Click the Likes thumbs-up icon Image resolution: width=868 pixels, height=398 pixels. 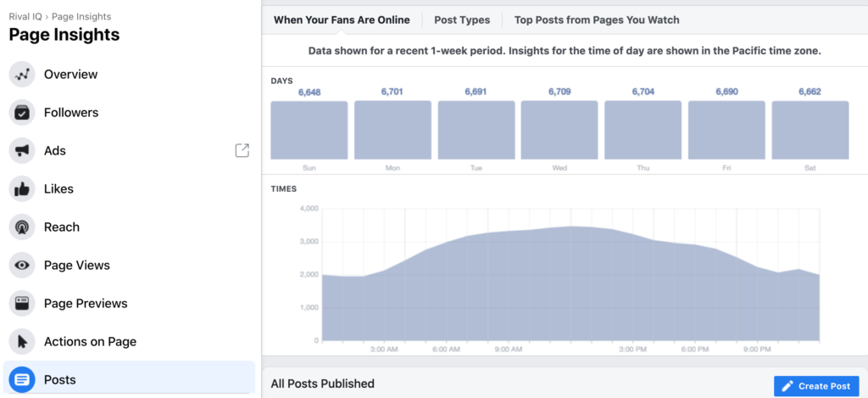22,189
